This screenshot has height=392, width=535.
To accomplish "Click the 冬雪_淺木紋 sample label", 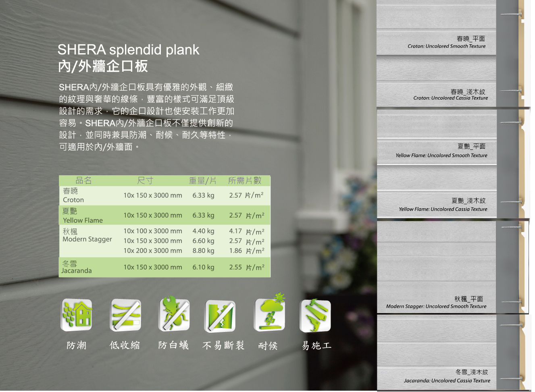I will tap(472, 372).
